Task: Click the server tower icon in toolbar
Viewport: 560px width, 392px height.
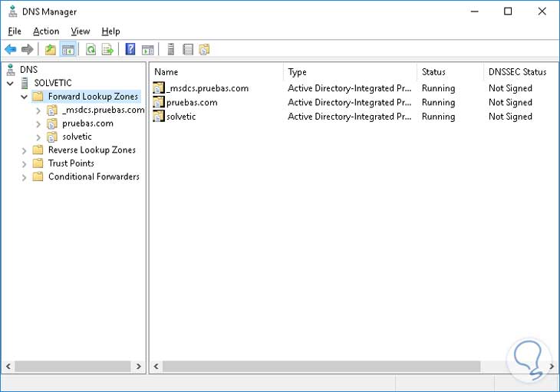Action: [171, 49]
